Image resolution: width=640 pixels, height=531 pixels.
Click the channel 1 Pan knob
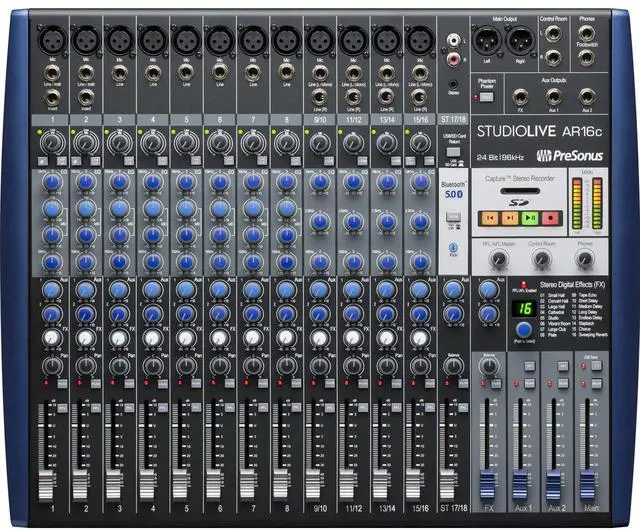click(x=52, y=366)
